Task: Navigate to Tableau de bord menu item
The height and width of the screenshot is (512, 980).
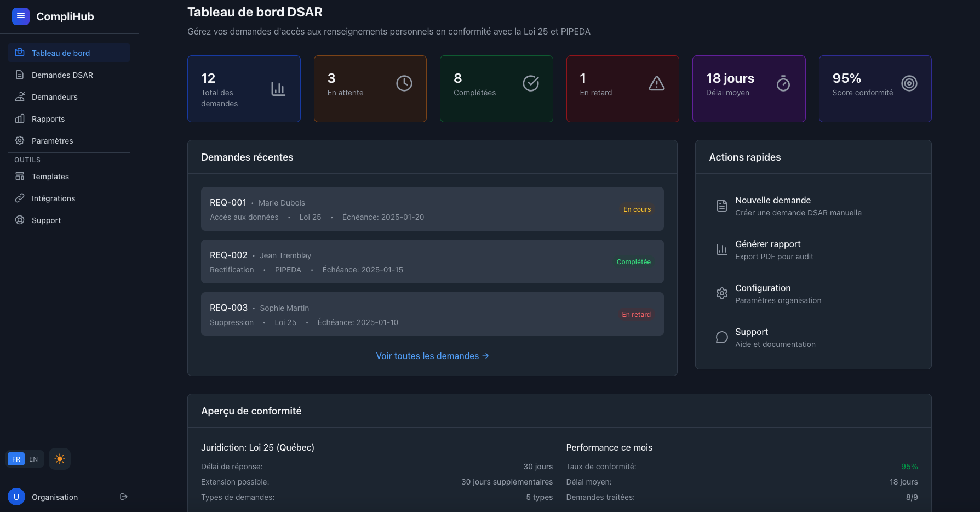Action: pos(60,53)
